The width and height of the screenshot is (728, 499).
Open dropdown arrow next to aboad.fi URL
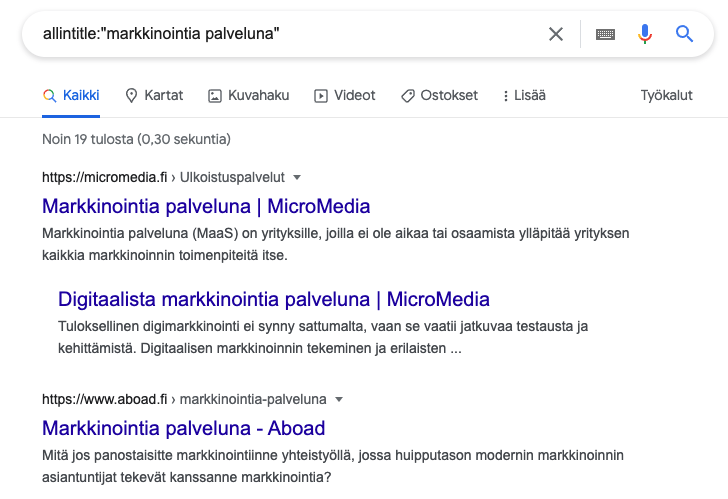(x=339, y=399)
